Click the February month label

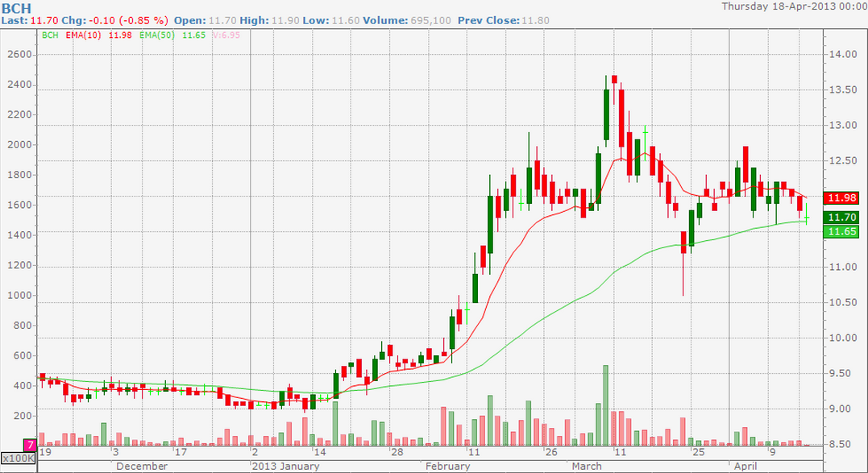(x=448, y=466)
